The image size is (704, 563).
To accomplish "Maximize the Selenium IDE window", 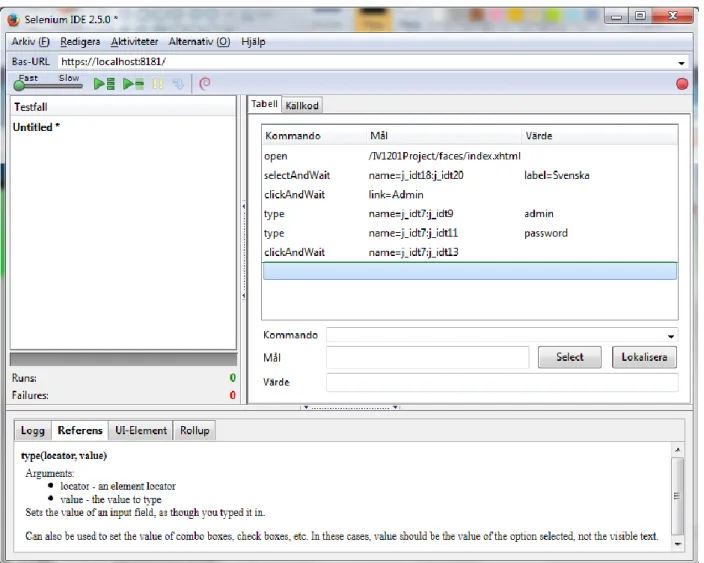I will pyautogui.click(x=640, y=17).
